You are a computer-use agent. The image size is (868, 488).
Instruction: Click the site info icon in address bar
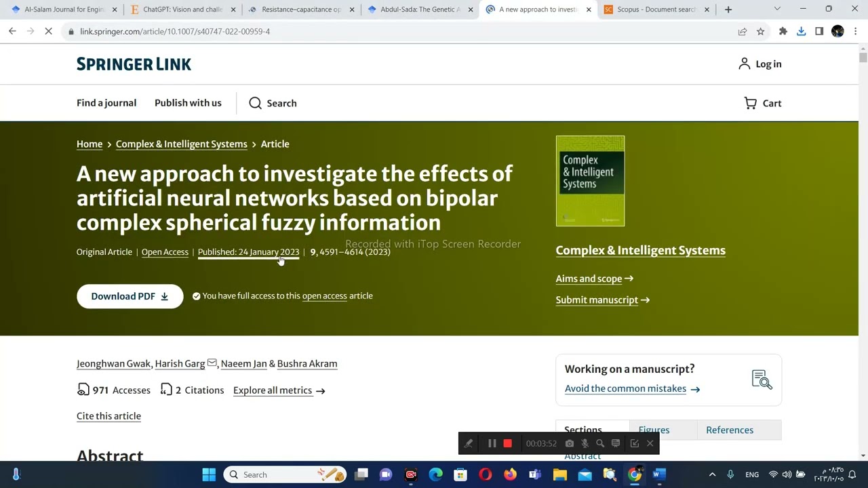pos(71,31)
